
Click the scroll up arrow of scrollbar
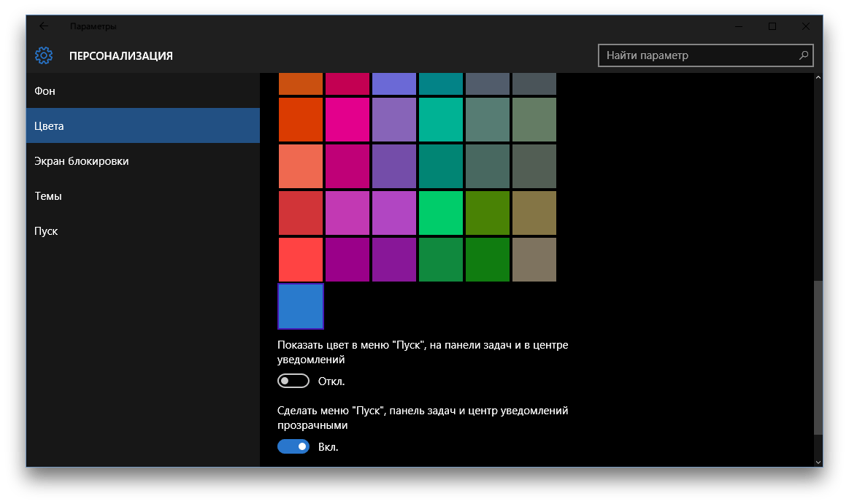[x=818, y=78]
